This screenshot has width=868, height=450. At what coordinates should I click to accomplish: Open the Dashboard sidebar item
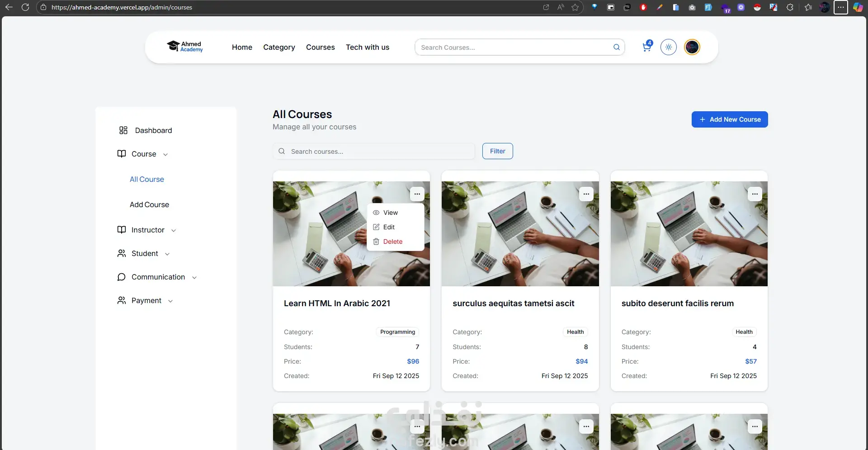coord(145,130)
